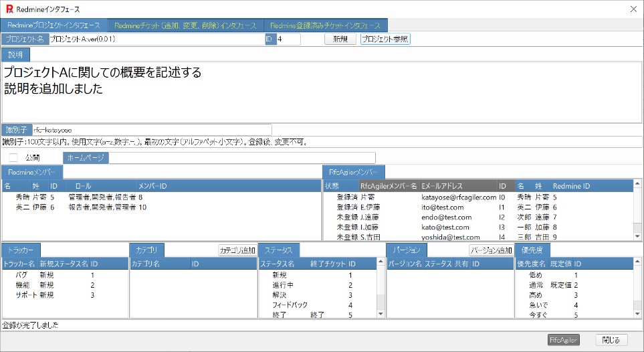Close the Redmineインタフェース window
Viewport: 644px width, 352px height.
click(633, 9)
